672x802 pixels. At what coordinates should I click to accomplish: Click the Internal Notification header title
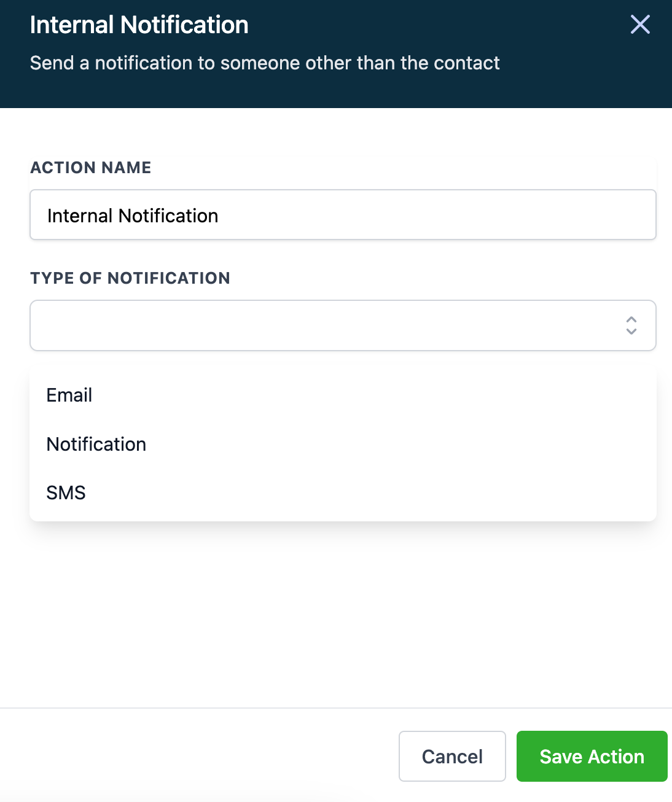[139, 25]
